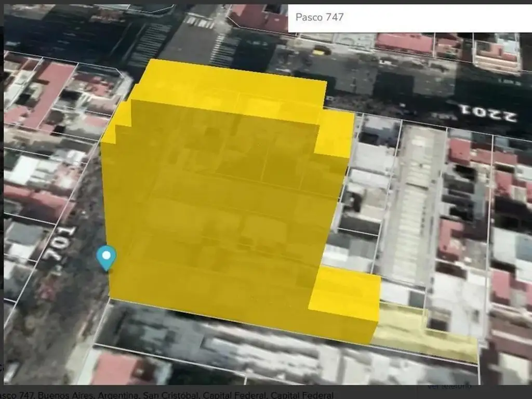Click the Pasco 747 address caption text
Viewport: 532px width, 399px height.
point(166,395)
